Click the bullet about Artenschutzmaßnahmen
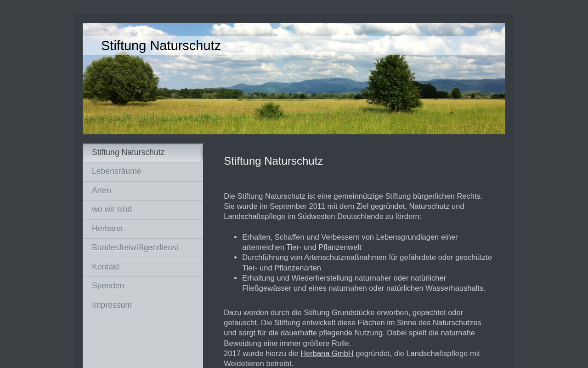Image resolution: width=588 pixels, height=368 pixels. (x=367, y=263)
